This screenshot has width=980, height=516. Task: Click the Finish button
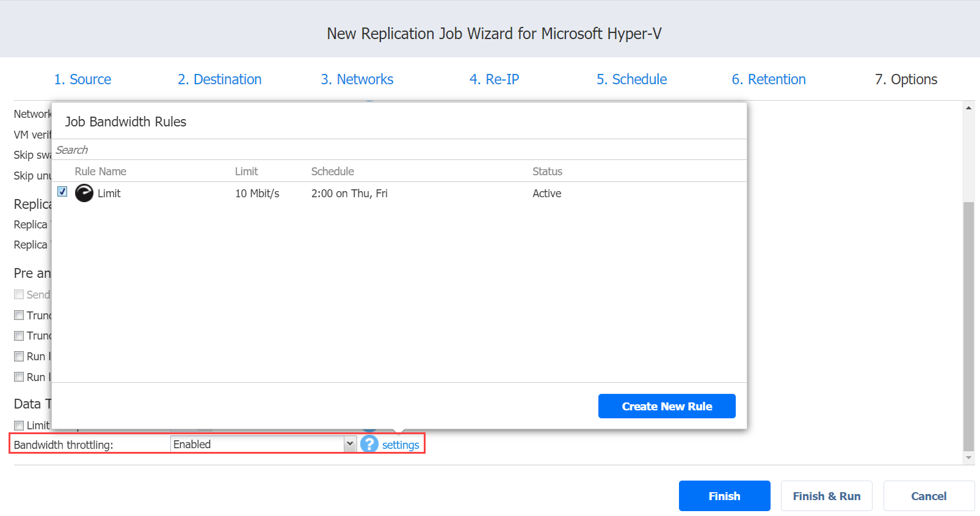pos(725,496)
